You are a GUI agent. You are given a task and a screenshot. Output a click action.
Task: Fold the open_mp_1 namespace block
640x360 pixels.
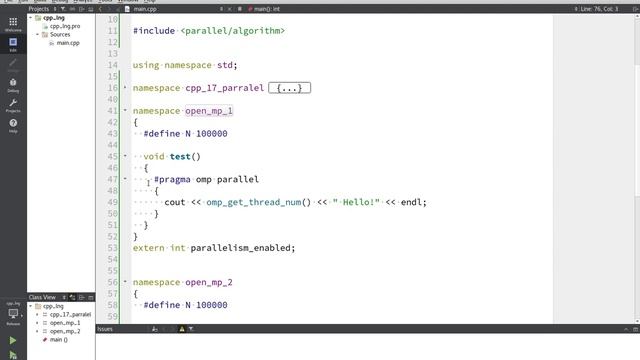[125, 110]
